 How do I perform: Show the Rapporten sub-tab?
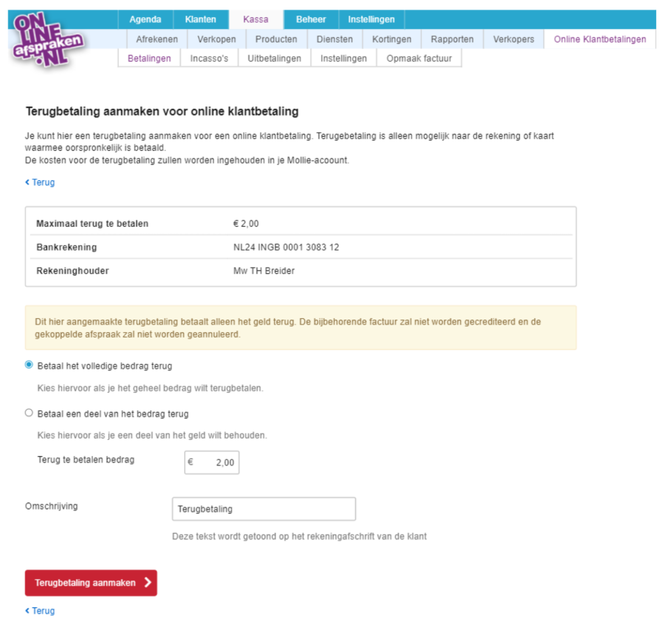pyautogui.click(x=452, y=39)
